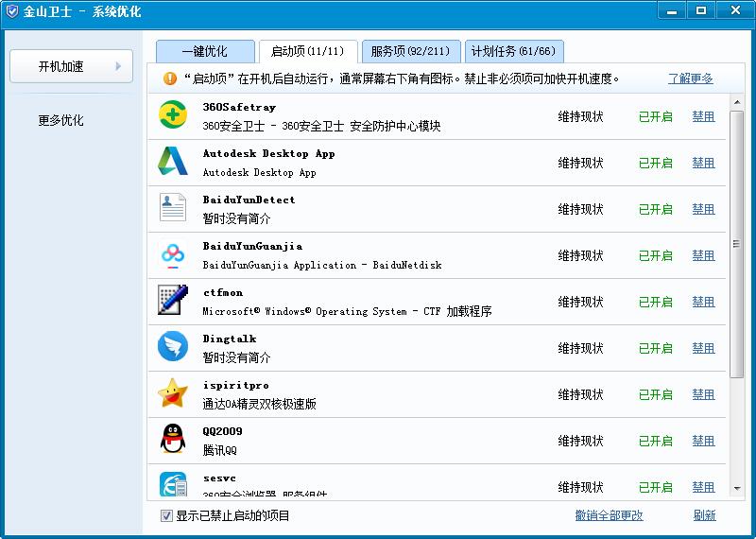Click the BaiduYunDetect item name

249,200
